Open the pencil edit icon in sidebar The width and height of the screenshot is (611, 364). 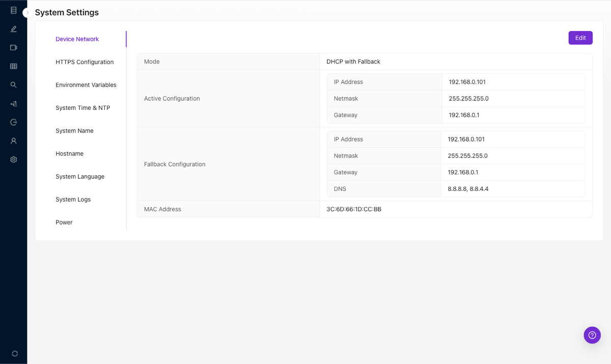coord(14,29)
